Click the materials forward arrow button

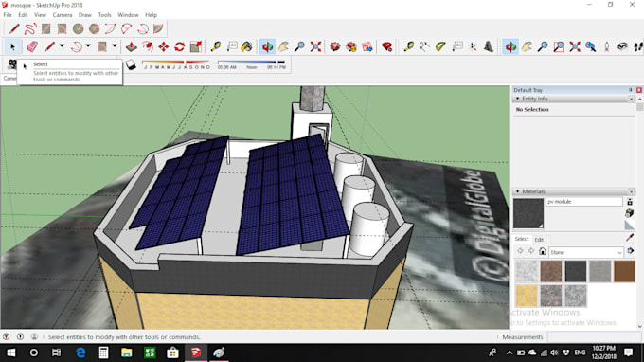[531, 251]
